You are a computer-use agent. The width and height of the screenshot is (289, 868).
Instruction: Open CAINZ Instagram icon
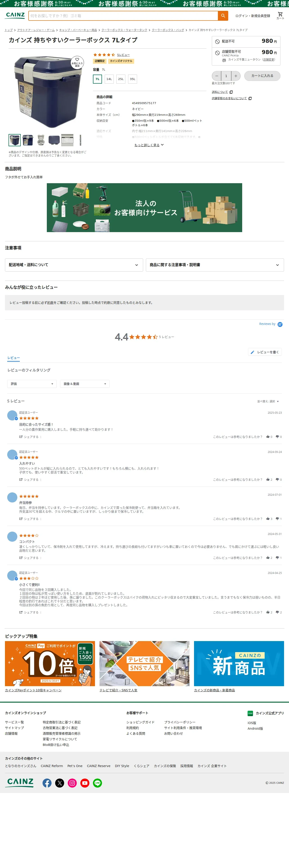72,783
